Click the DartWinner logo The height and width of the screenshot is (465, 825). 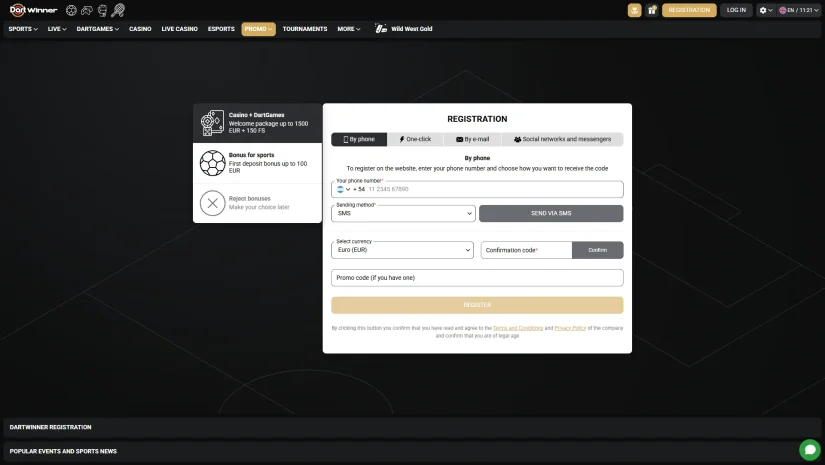[33, 10]
